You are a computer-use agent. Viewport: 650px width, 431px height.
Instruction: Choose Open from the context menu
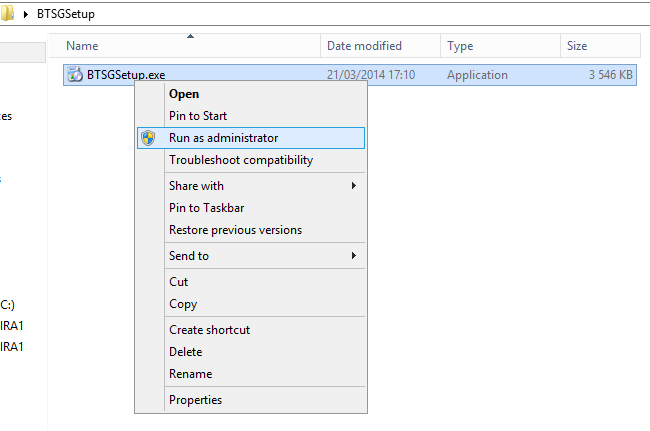pos(184,94)
